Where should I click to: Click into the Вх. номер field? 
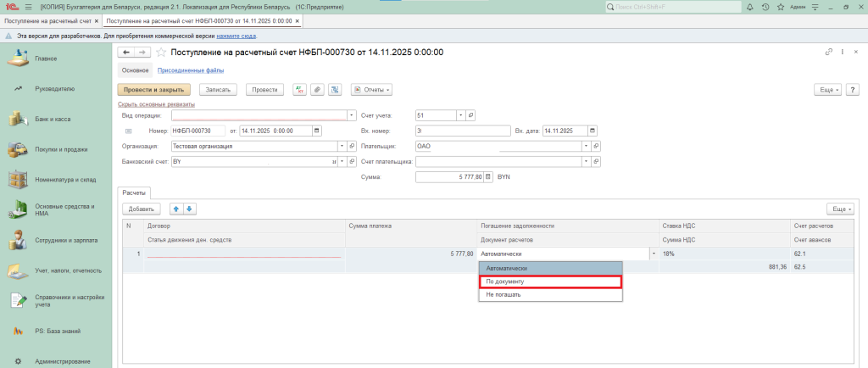pyautogui.click(x=461, y=131)
